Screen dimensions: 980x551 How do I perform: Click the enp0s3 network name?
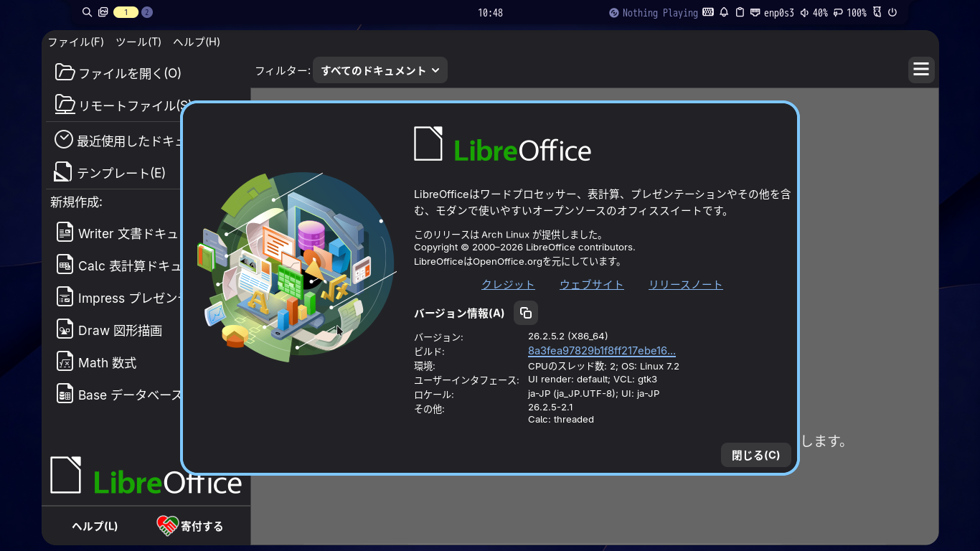point(779,13)
